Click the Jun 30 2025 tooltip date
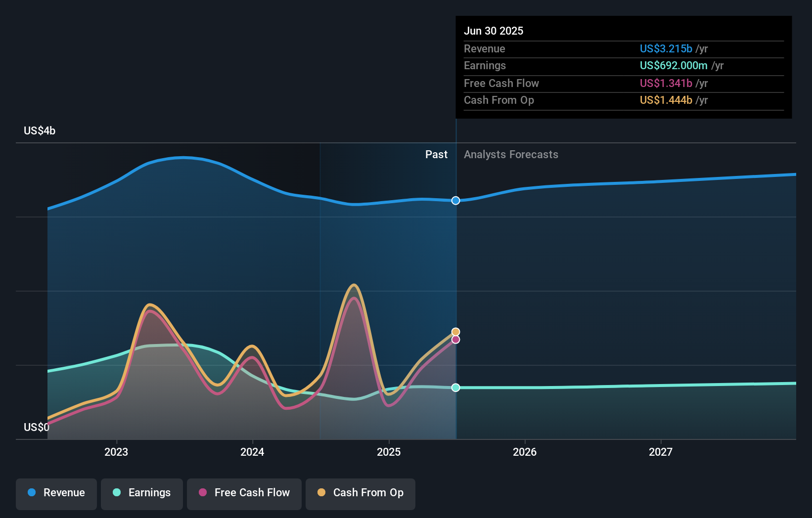This screenshot has height=518, width=812. click(494, 31)
